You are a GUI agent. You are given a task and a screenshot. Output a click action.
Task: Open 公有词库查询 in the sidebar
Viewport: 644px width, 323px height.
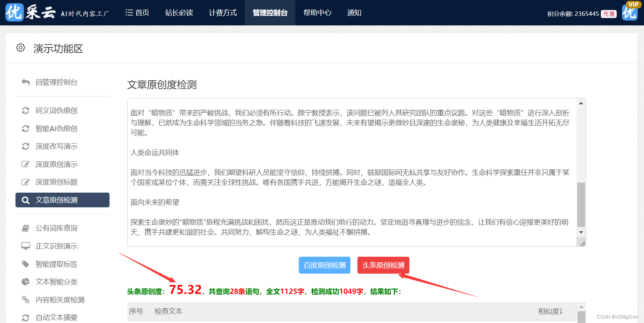[x=56, y=228]
